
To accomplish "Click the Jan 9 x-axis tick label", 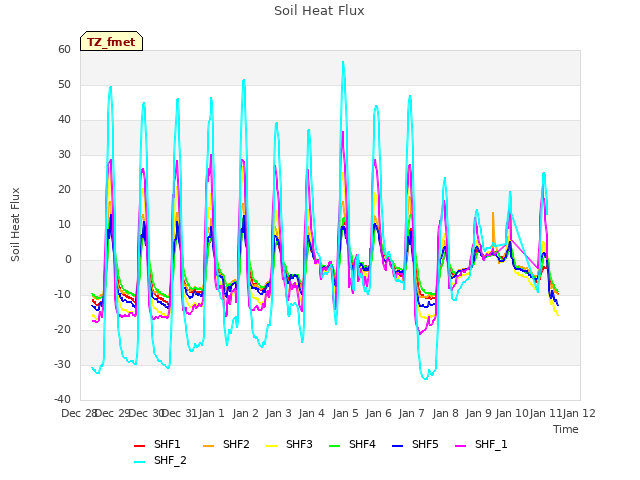I will point(479,413).
